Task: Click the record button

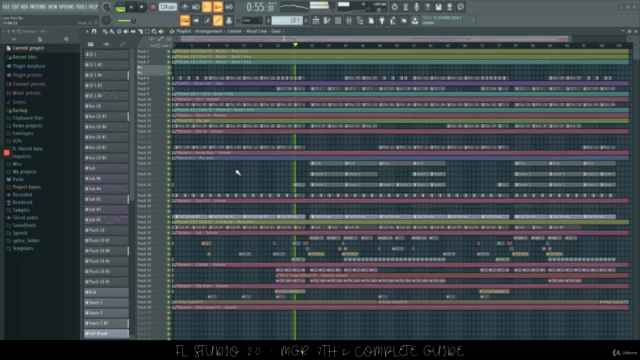Action: click(x=153, y=7)
